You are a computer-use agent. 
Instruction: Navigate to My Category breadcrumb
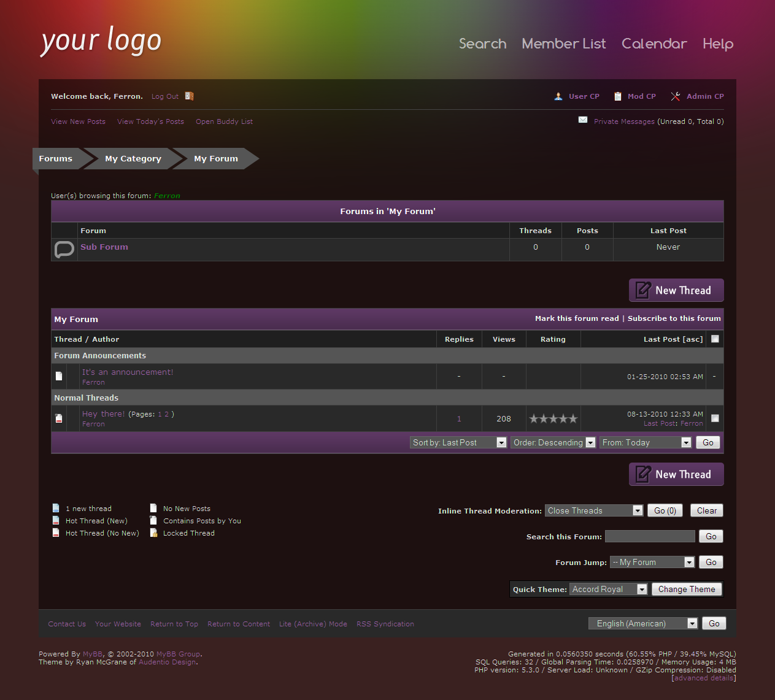click(133, 158)
